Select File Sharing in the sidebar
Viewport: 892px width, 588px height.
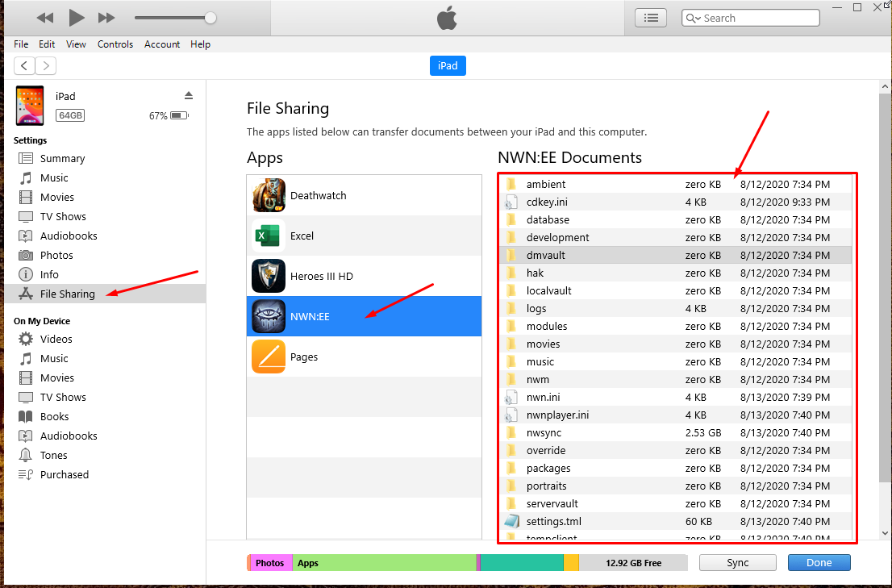(x=105, y=294)
